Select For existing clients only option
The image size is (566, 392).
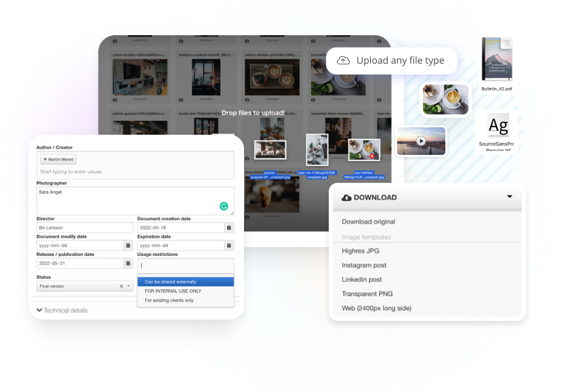point(186,301)
